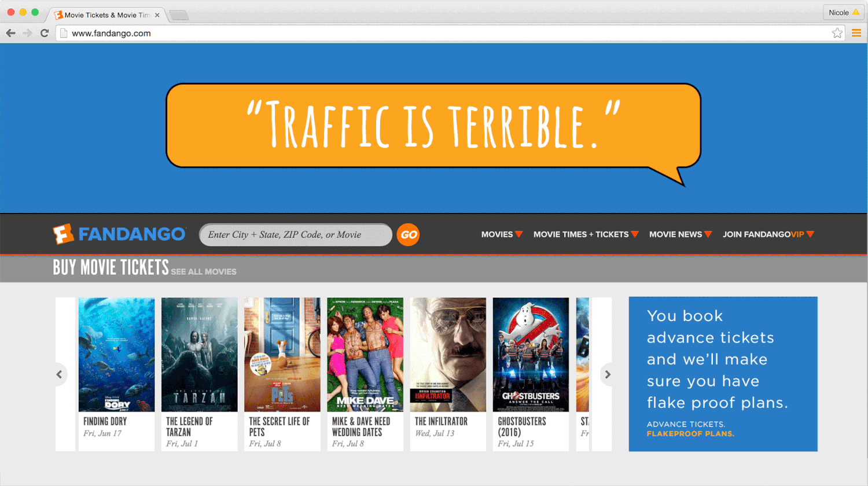Expand the MOVIES dropdown menu

coord(502,234)
